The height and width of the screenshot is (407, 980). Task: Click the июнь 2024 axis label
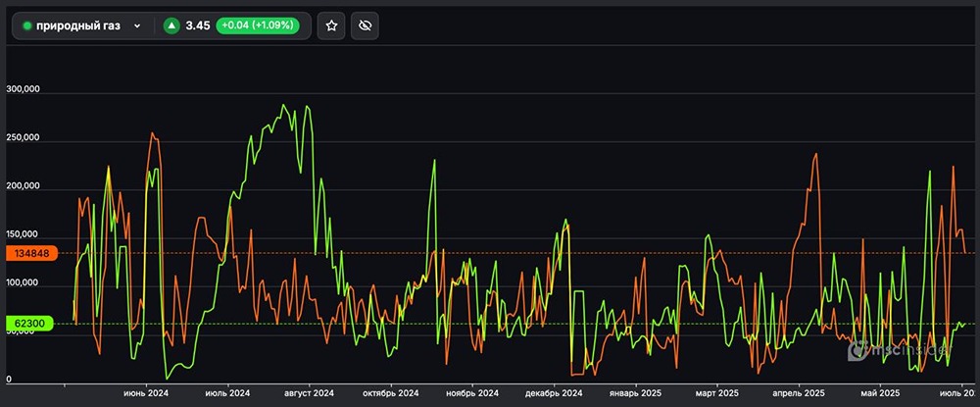(x=145, y=392)
